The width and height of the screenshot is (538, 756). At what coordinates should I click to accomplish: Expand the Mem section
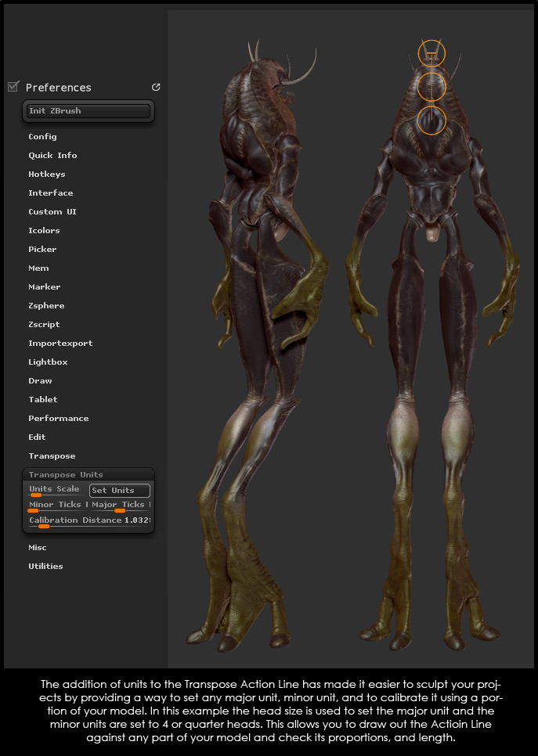click(x=38, y=268)
